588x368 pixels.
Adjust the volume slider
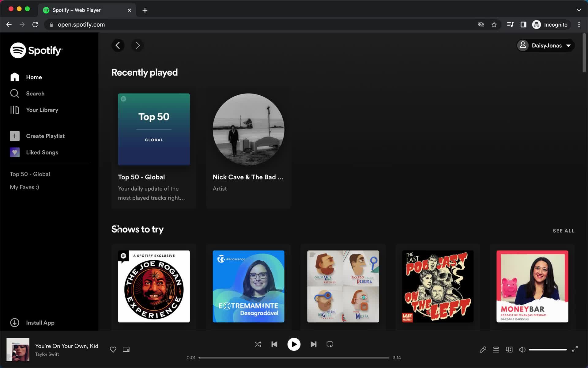(x=548, y=350)
